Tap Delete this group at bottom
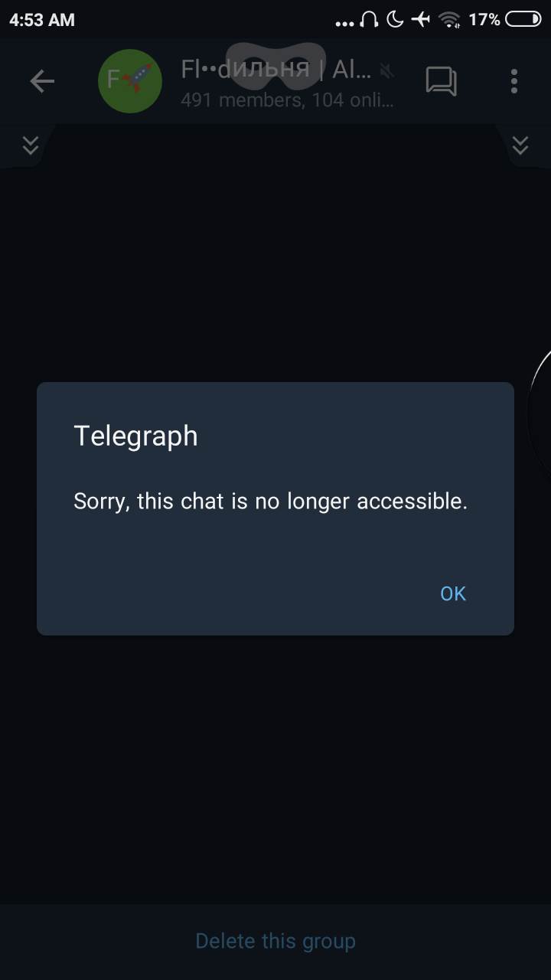The image size is (551, 980). (275, 941)
